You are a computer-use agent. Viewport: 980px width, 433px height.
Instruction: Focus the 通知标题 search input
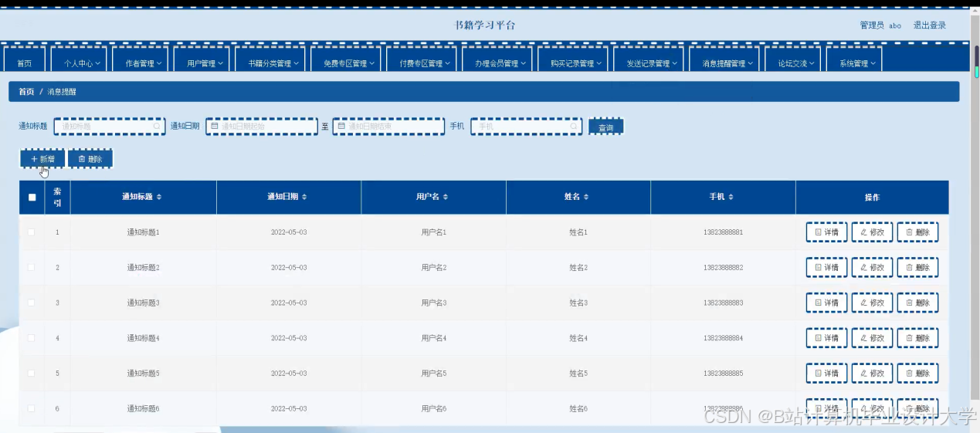pyautogui.click(x=110, y=126)
